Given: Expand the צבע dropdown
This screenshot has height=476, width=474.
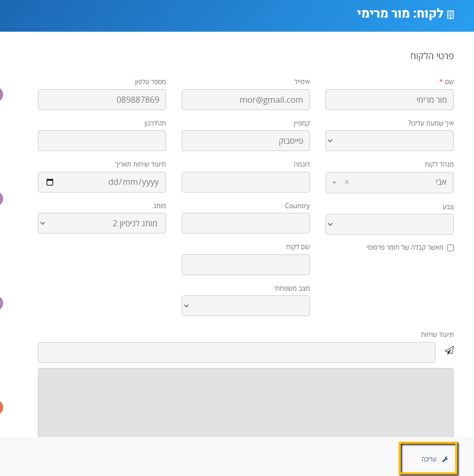Looking at the screenshot, I should pos(389,224).
